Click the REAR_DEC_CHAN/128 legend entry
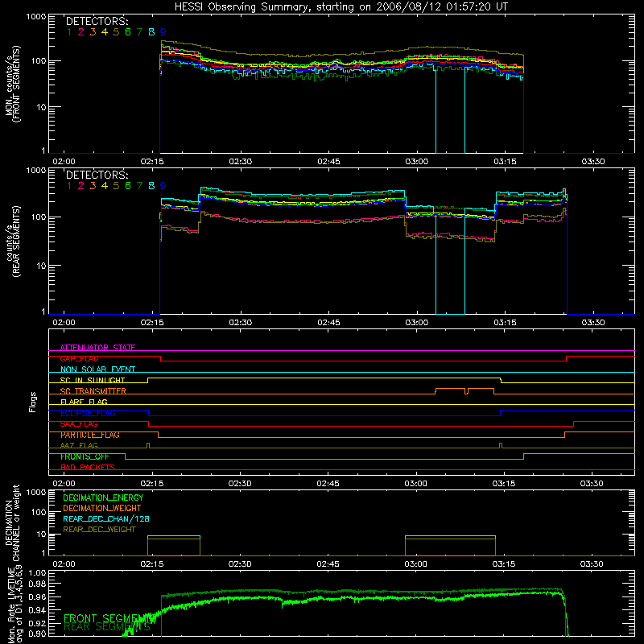The width and height of the screenshot is (644, 644). (106, 519)
